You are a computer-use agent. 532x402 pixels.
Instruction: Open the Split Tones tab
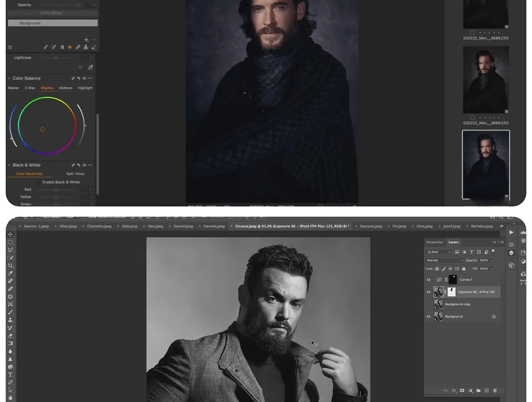(75, 174)
